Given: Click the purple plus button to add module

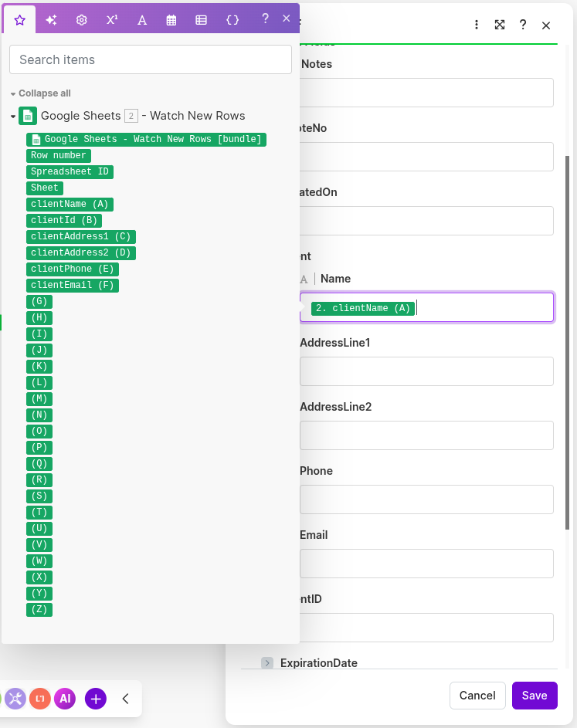Looking at the screenshot, I should [x=95, y=699].
